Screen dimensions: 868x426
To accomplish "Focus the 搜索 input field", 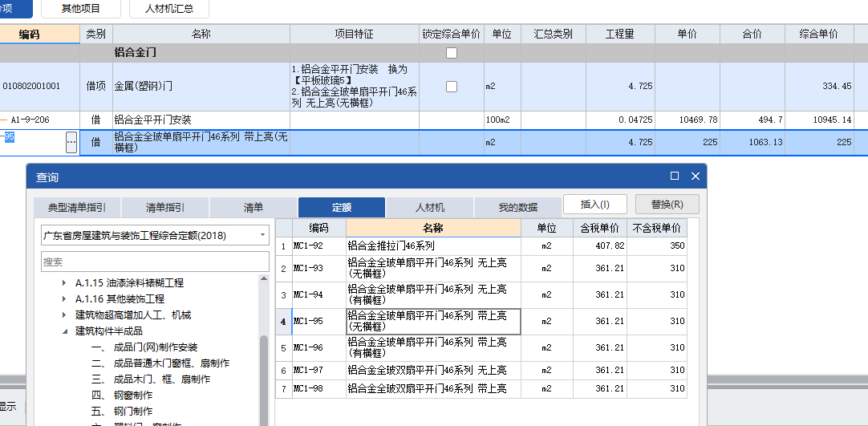I will coord(155,262).
